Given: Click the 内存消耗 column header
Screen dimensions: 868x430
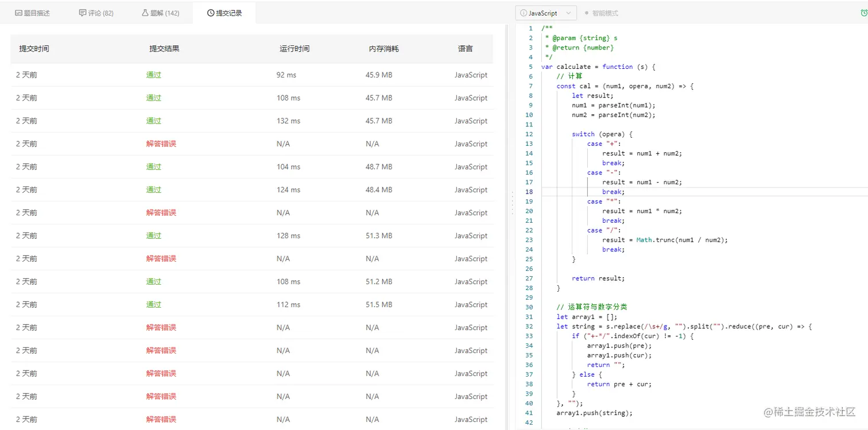Looking at the screenshot, I should click(383, 49).
